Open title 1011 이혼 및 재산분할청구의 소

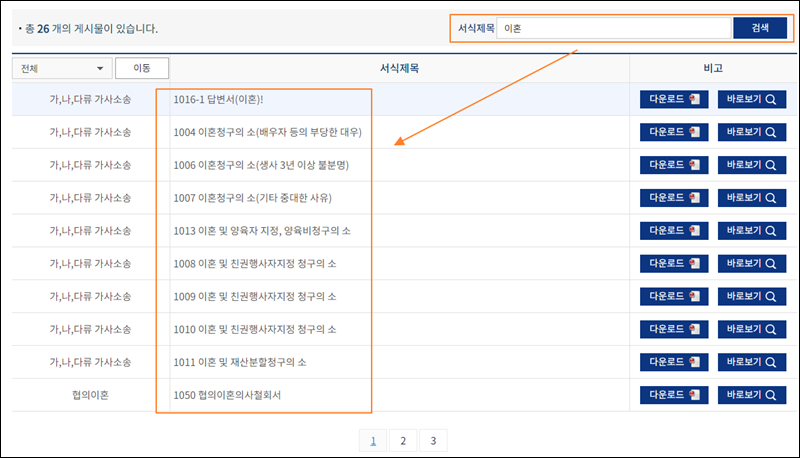[240, 362]
